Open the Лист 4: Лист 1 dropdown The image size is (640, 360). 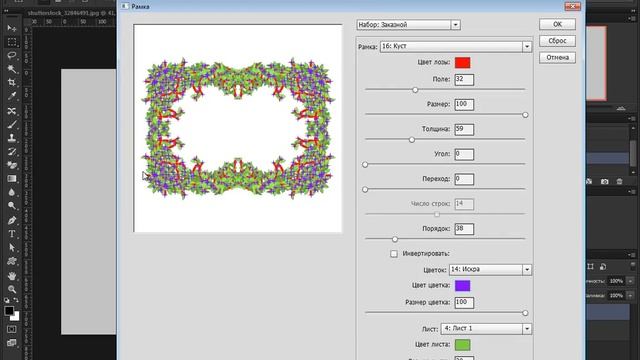(x=487, y=329)
